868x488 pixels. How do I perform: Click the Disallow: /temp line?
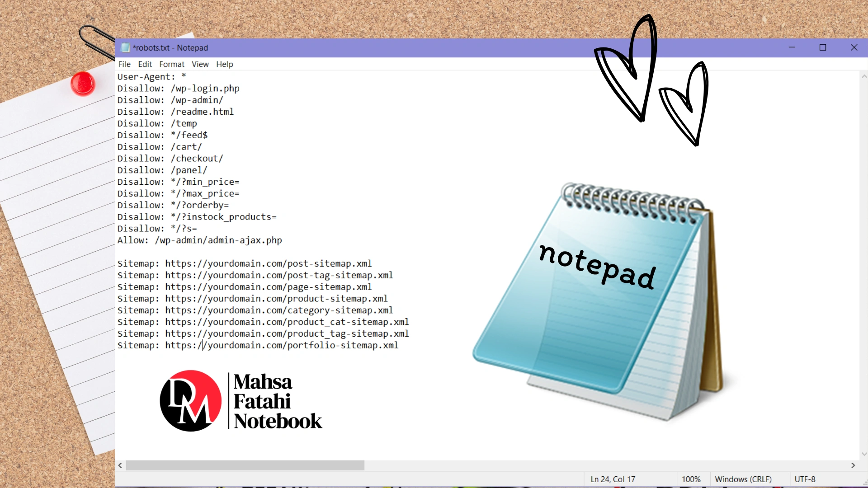[x=157, y=123]
